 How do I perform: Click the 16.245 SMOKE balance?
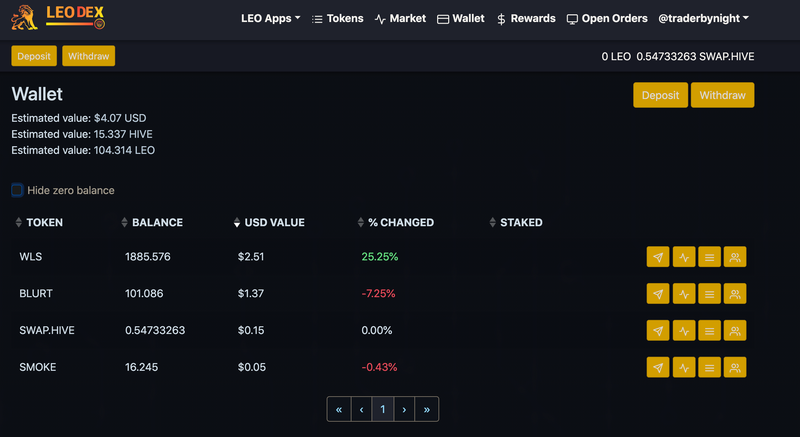pyautogui.click(x=141, y=367)
